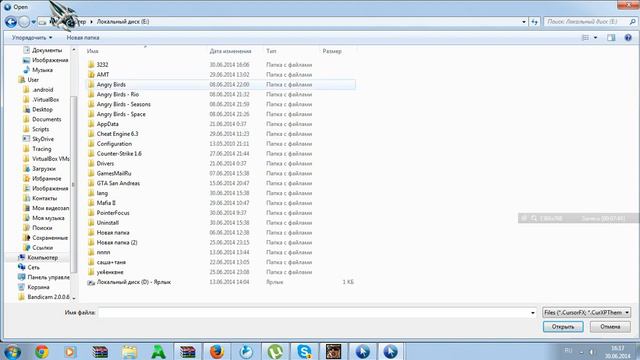This screenshot has height=360, width=640.
Task: Select the Counter-Strike 1.6 folder
Action: coord(220,153)
